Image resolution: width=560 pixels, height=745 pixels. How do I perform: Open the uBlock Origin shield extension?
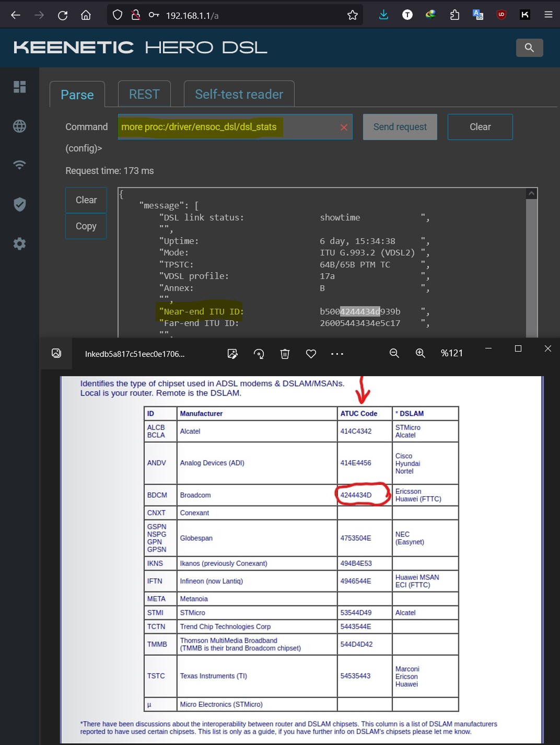click(501, 15)
